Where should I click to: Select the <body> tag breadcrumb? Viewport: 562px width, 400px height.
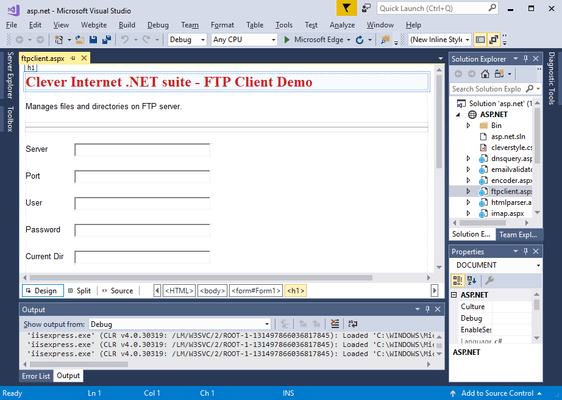(x=212, y=291)
